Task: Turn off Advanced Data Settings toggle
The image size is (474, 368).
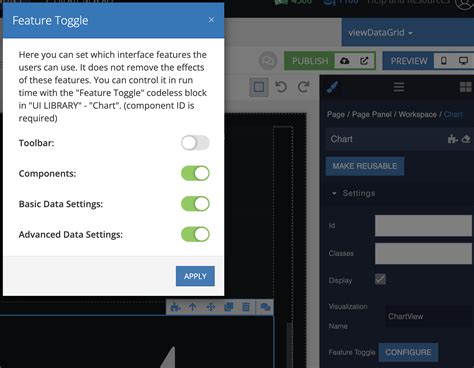Action: coord(195,234)
